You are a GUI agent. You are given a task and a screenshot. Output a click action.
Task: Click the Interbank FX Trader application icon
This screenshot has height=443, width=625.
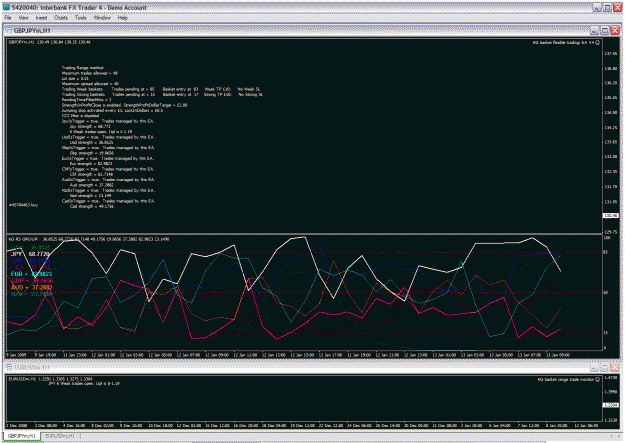click(6, 7)
